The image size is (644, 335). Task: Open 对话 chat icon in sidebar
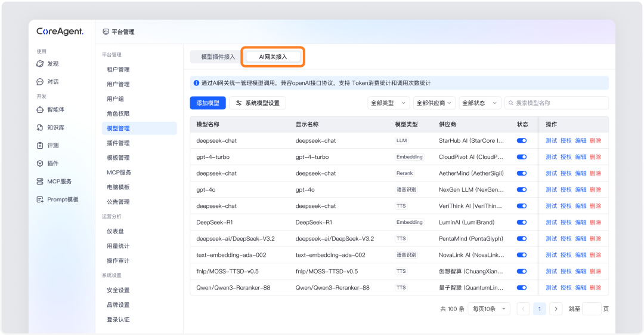(x=40, y=82)
